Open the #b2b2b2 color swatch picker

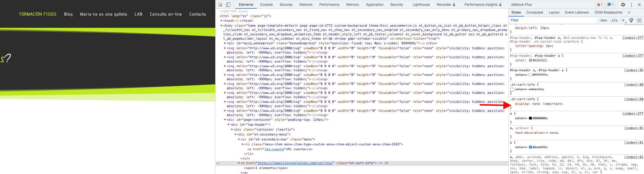coord(530,61)
